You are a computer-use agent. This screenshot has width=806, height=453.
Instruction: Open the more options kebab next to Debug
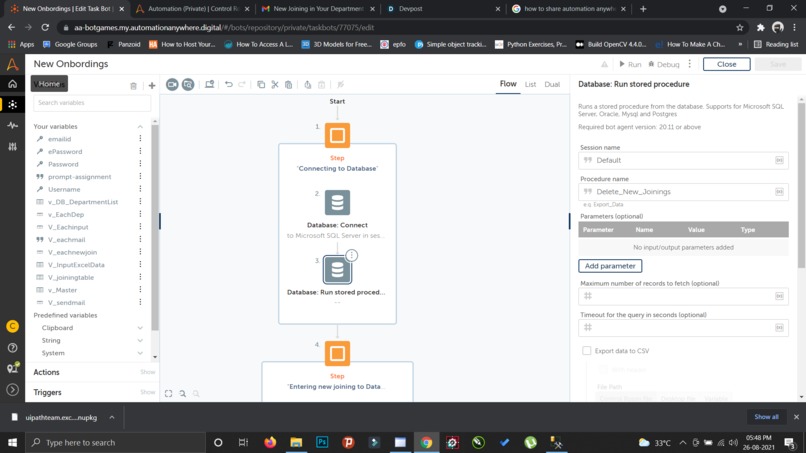(690, 64)
